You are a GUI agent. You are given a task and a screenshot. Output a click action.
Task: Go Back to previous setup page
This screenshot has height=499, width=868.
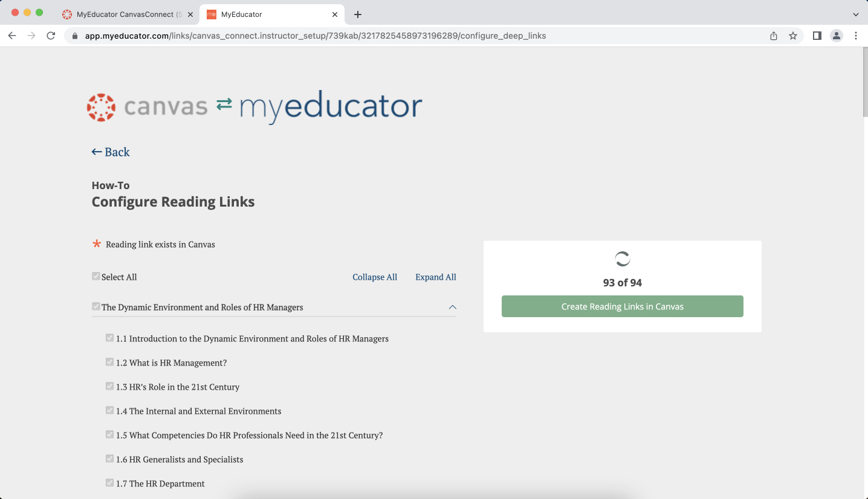pyautogui.click(x=111, y=152)
